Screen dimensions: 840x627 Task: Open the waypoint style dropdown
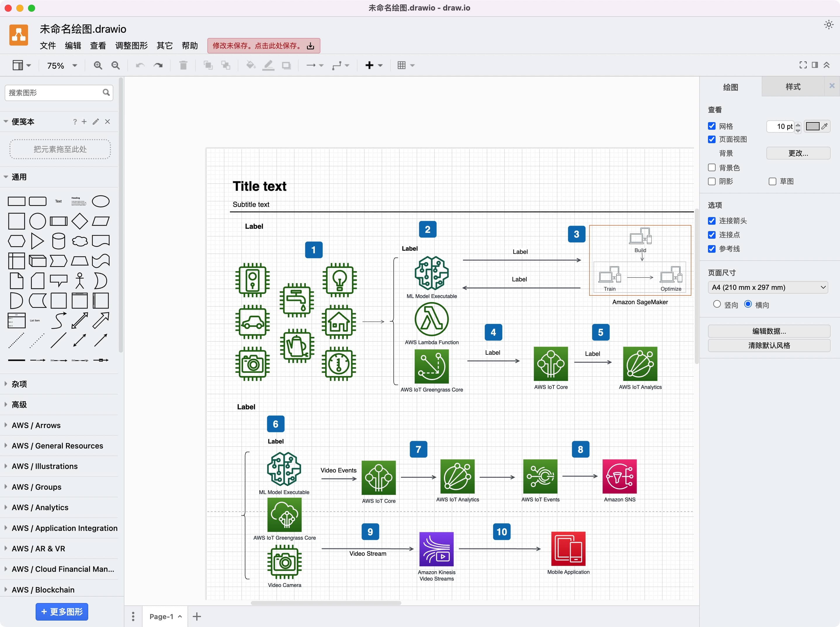click(340, 65)
